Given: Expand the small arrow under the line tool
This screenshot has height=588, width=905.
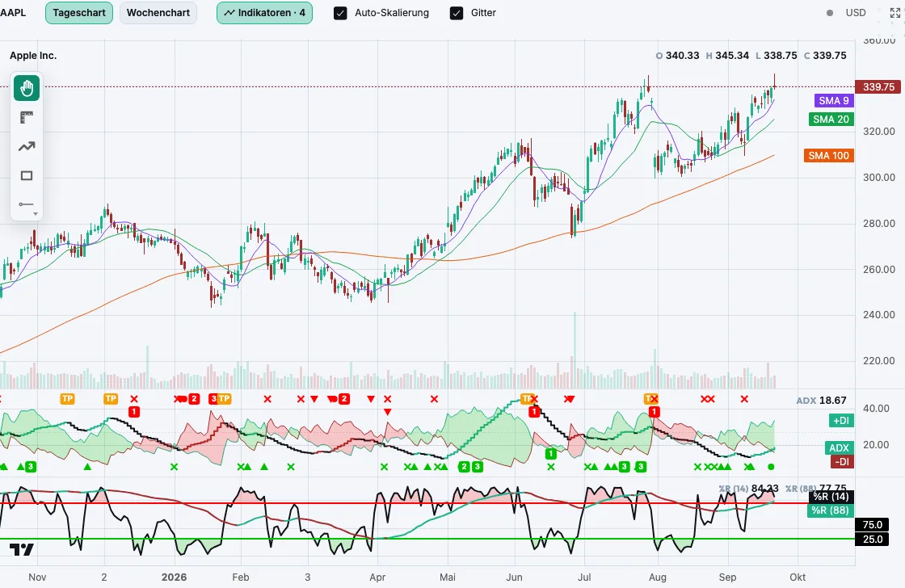Looking at the screenshot, I should (x=36, y=214).
